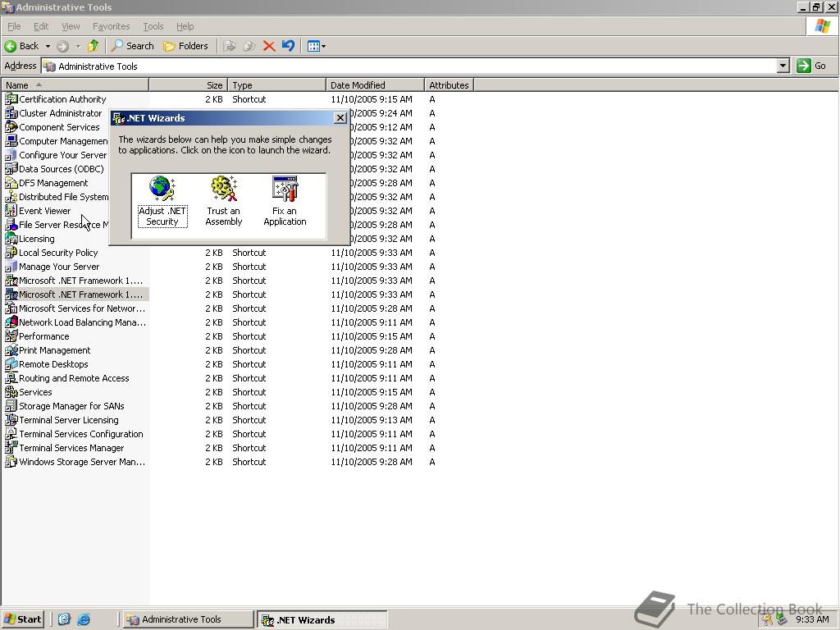Screen dimensions: 840x630
Task: Select the Remote Desktops icon
Action: (x=11, y=363)
